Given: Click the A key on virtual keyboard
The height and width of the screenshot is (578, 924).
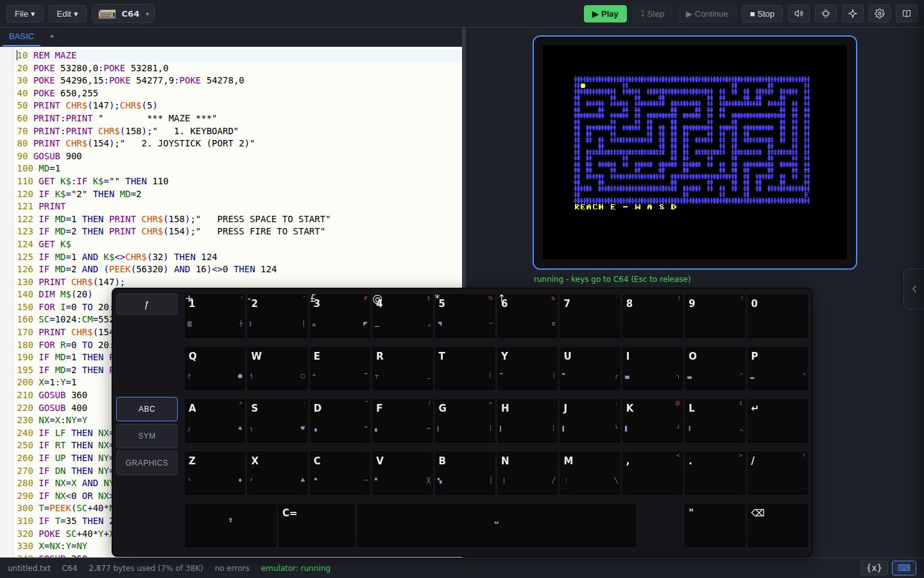Looking at the screenshot, I should coord(214,420).
